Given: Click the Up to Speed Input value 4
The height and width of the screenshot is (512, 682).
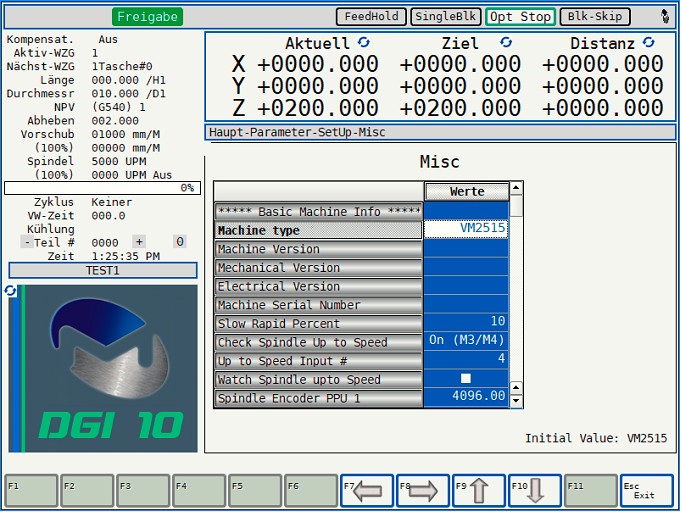Looking at the screenshot, I should tap(466, 359).
